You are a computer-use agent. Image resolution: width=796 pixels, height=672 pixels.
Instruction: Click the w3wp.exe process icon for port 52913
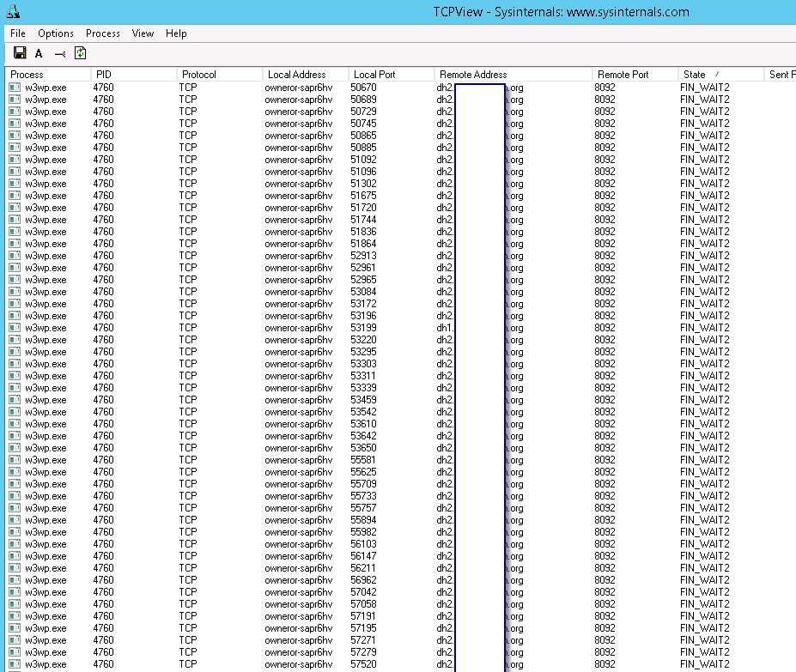15,256
